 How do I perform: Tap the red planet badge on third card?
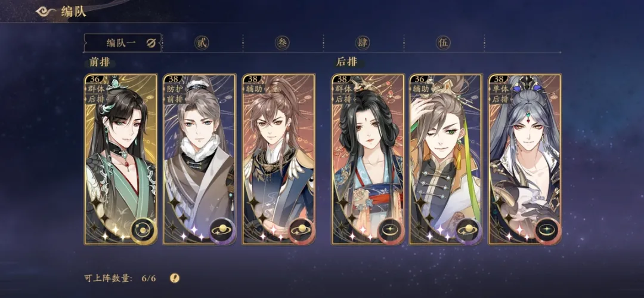tap(302, 230)
